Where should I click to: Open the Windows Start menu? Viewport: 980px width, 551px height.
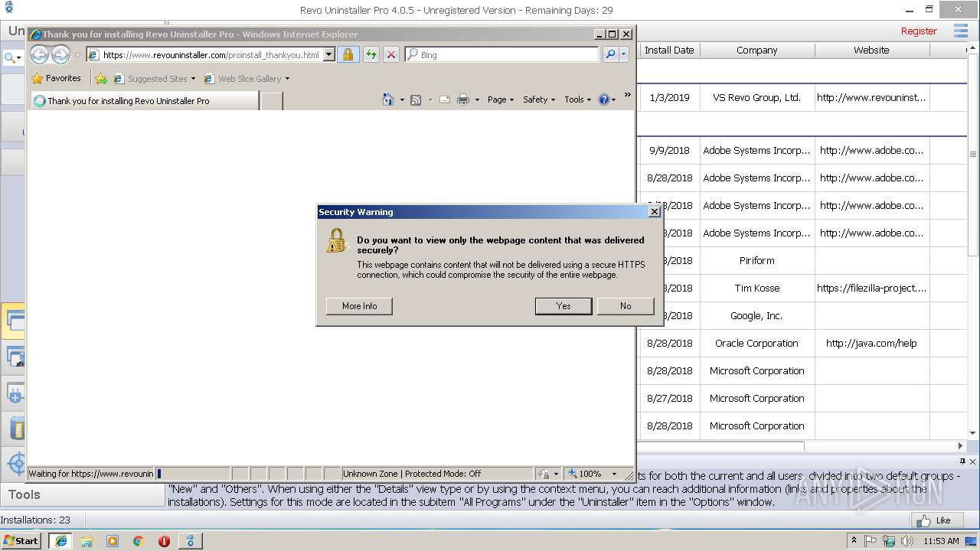[x=21, y=541]
